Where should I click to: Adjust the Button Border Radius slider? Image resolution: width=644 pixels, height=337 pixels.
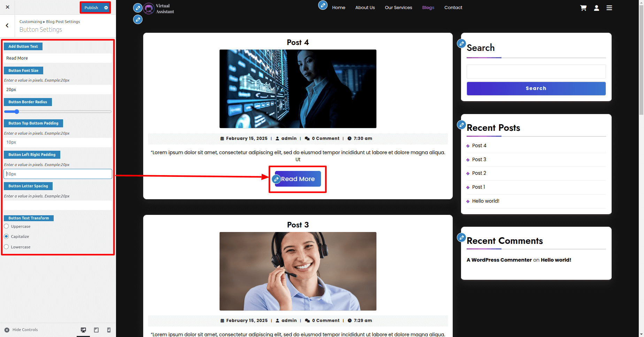point(58,112)
